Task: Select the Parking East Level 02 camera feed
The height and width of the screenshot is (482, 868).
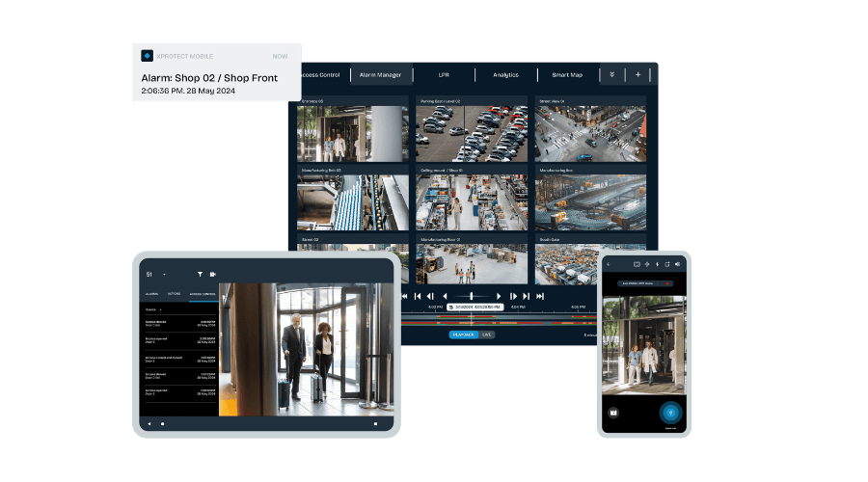Action: click(x=472, y=133)
